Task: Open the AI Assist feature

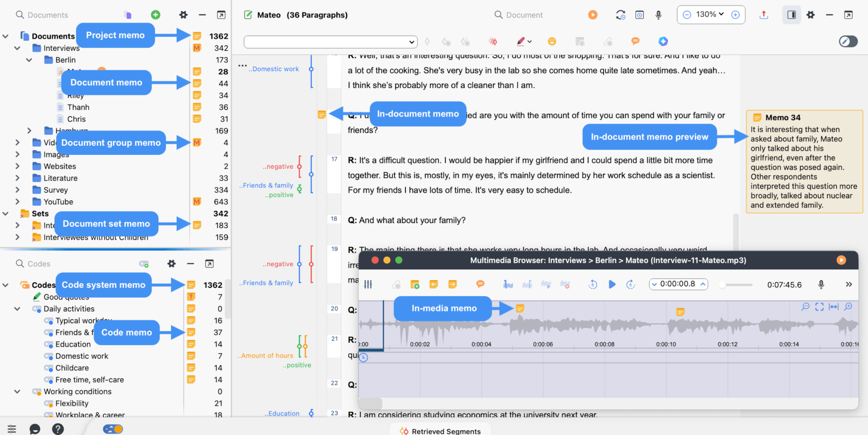Action: [663, 42]
